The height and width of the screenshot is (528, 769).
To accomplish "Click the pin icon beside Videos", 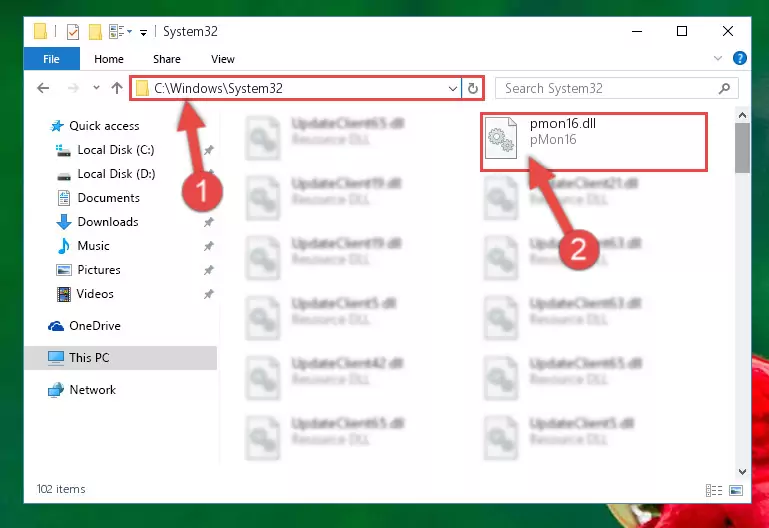I will tap(209, 294).
